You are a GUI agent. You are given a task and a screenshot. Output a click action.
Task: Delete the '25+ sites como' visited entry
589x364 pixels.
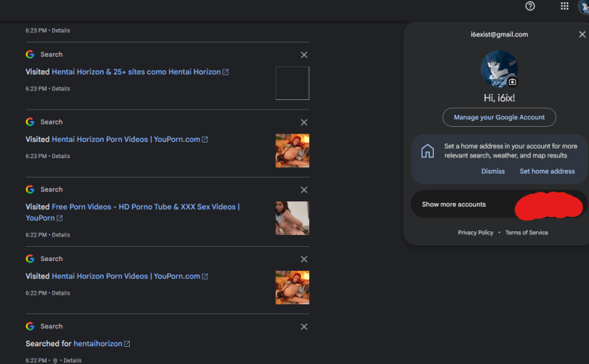click(304, 54)
